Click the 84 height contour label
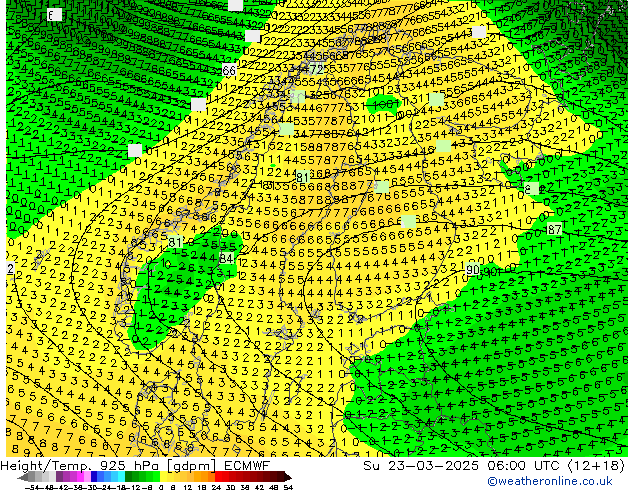Viewport: 634px width, 490px height. click(x=226, y=258)
